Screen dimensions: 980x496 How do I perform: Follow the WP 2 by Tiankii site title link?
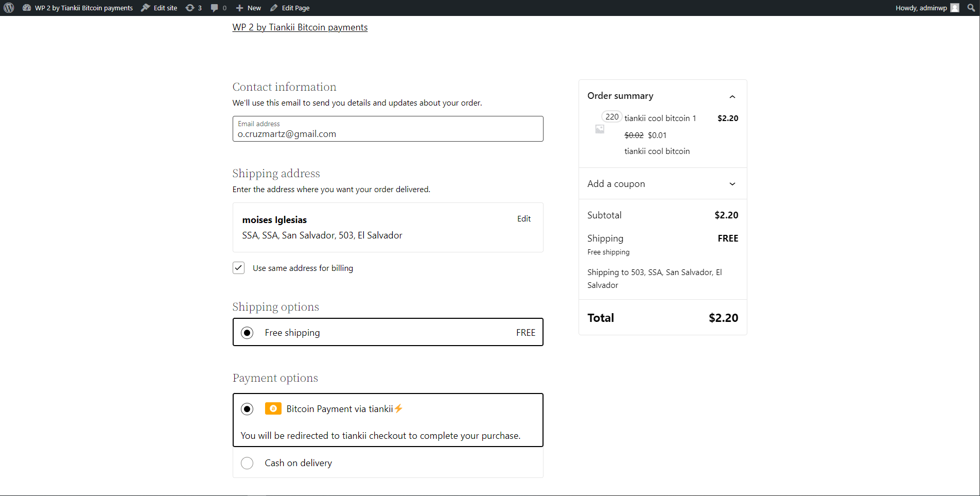pyautogui.click(x=300, y=27)
